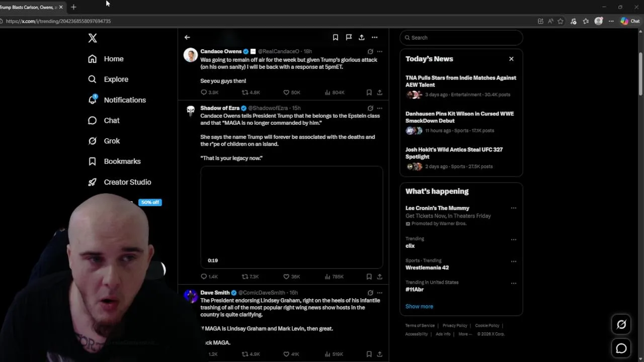Viewport: 644px width, 362px height.
Task: Share the Shadow of Ezra post
Action: [x=380, y=277]
